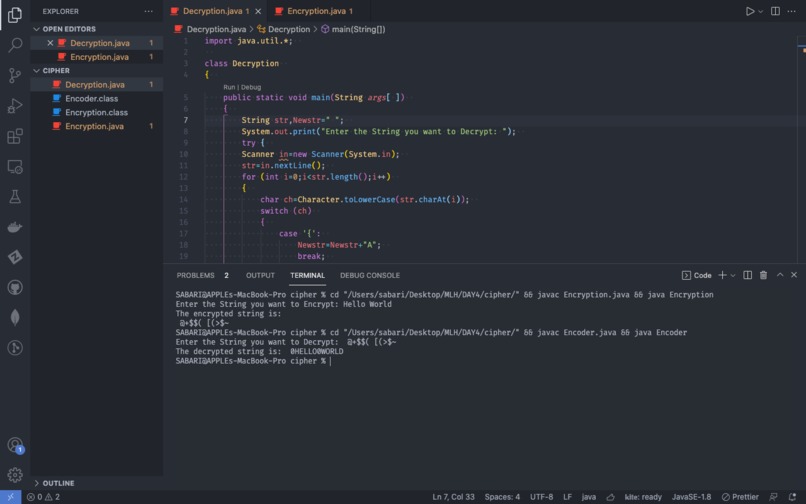Change encoding via UTF-8 status item
806x504 pixels.
coord(541,497)
